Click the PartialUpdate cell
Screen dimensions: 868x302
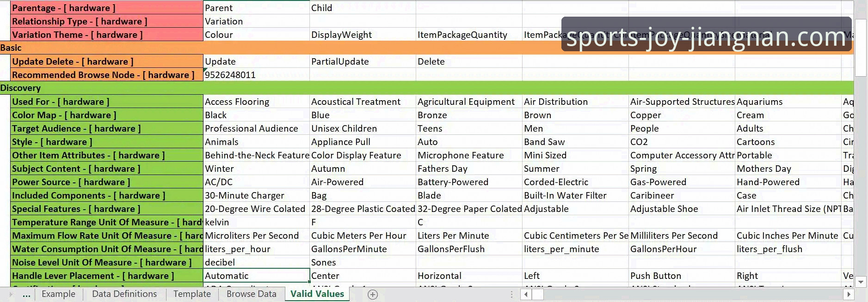click(x=362, y=61)
